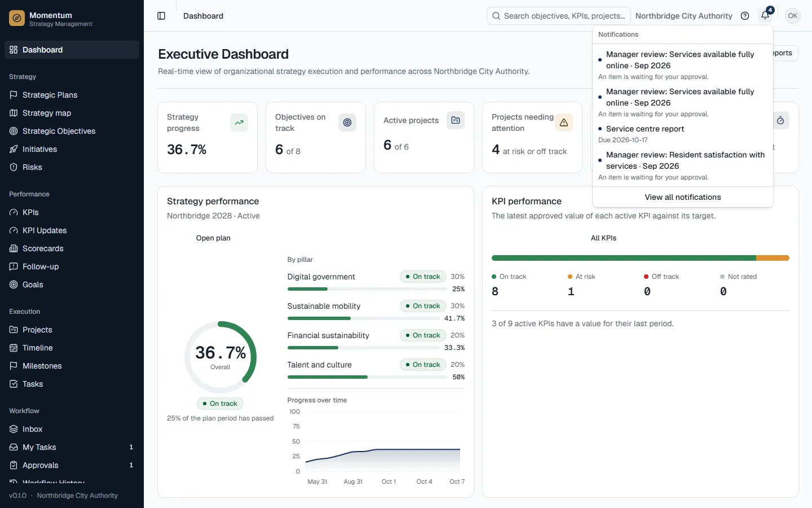
Task: Click View all notifications
Action: (683, 197)
